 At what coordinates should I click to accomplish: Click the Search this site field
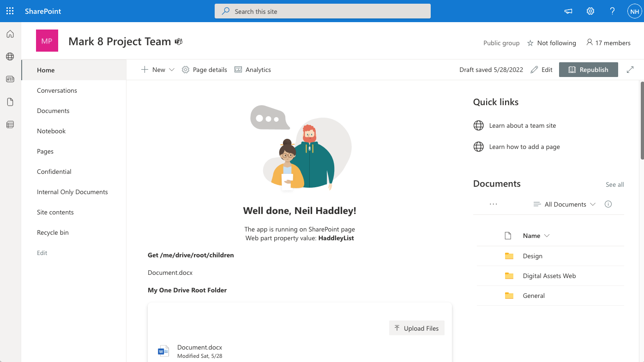[322, 11]
